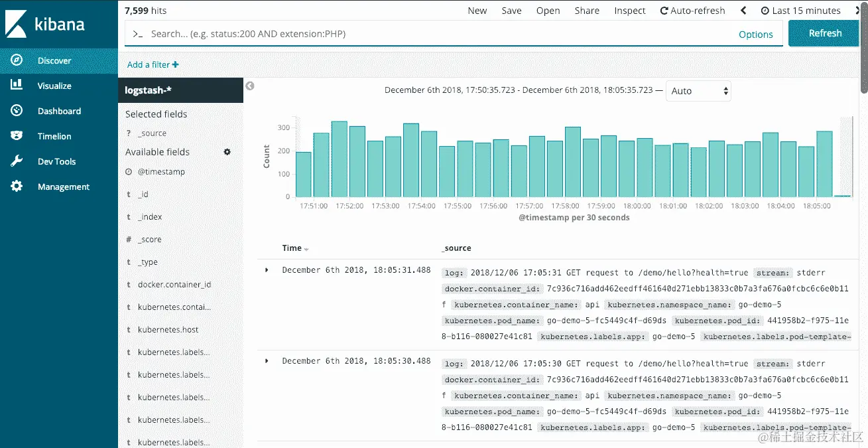Click the Time column header
This screenshot has height=448, width=868.
[292, 248]
